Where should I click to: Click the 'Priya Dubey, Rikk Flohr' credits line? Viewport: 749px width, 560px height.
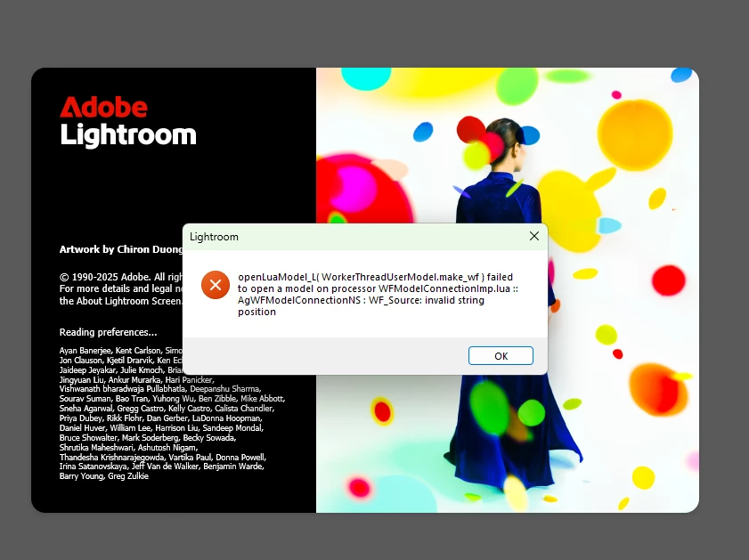point(160,418)
